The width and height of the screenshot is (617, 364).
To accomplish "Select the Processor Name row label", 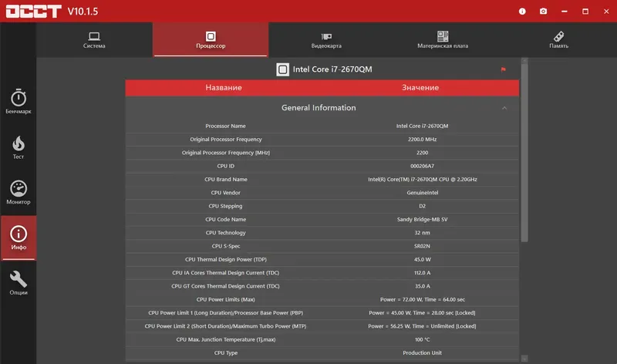I will (225, 126).
